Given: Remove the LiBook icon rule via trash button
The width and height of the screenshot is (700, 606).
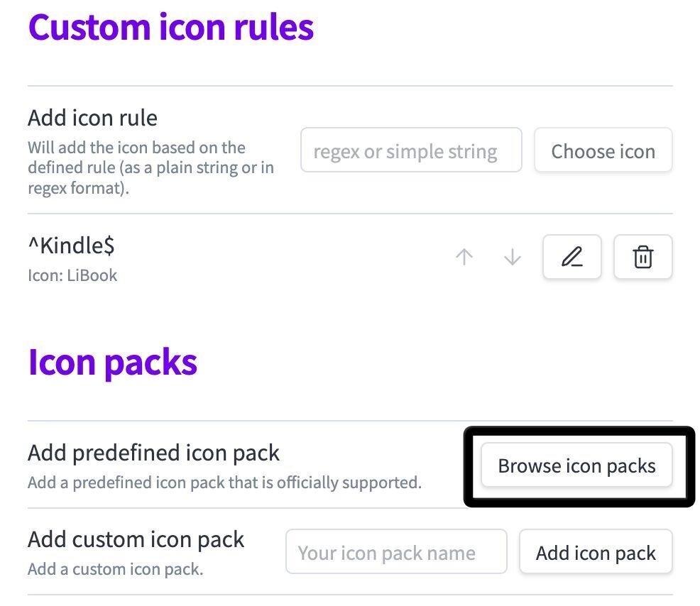Looking at the screenshot, I should click(642, 257).
